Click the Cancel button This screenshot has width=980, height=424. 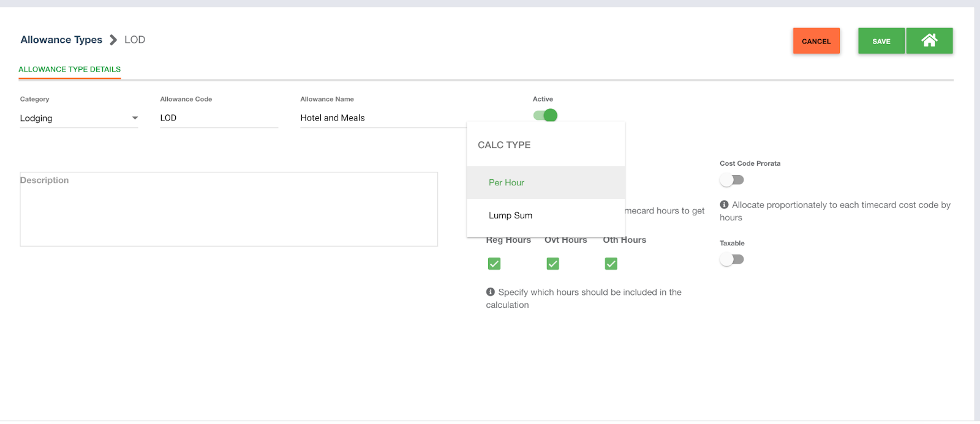click(x=816, y=41)
